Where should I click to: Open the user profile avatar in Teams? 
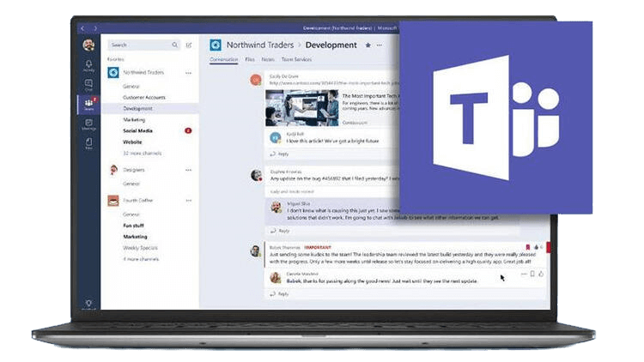point(88,45)
